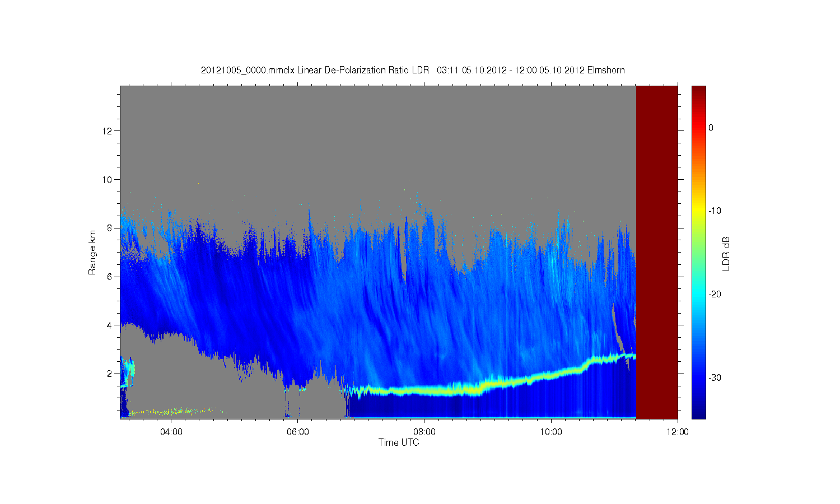
Task: Click the colorbar label '-20'
Action: click(x=715, y=294)
